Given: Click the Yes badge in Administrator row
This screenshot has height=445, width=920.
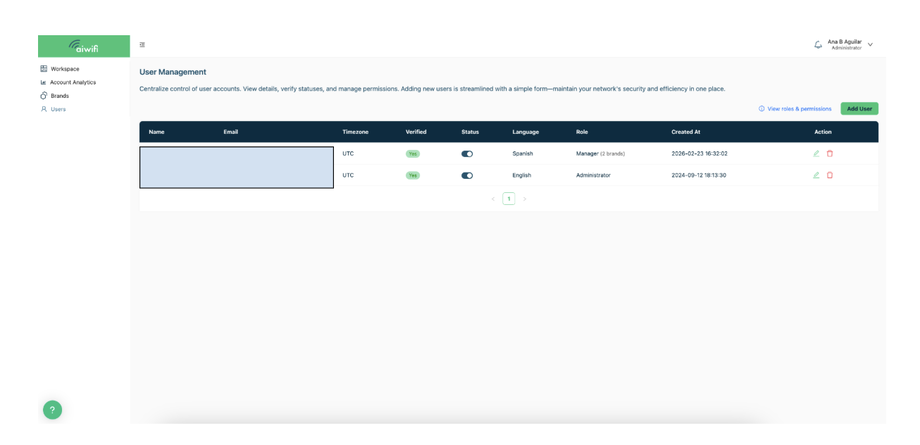Looking at the screenshot, I should tap(413, 175).
